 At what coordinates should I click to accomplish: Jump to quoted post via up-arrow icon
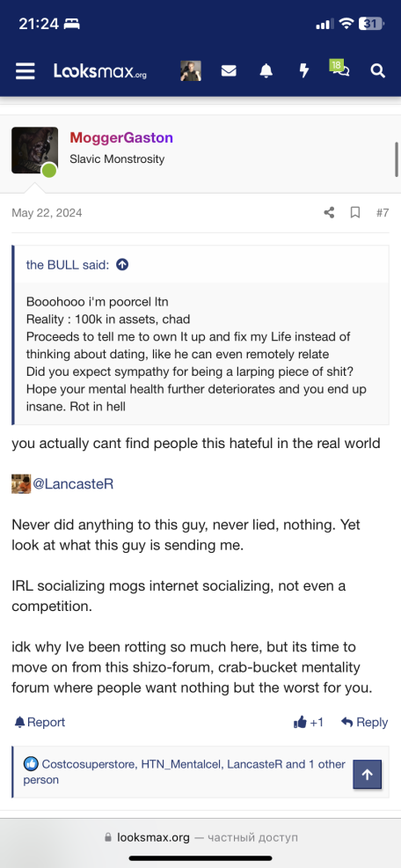(x=122, y=265)
